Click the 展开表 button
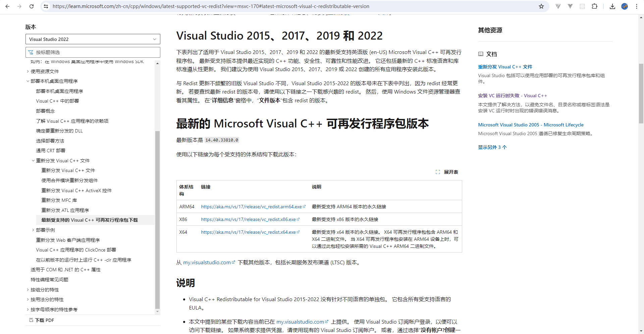This screenshot has width=644, height=334. tap(447, 172)
